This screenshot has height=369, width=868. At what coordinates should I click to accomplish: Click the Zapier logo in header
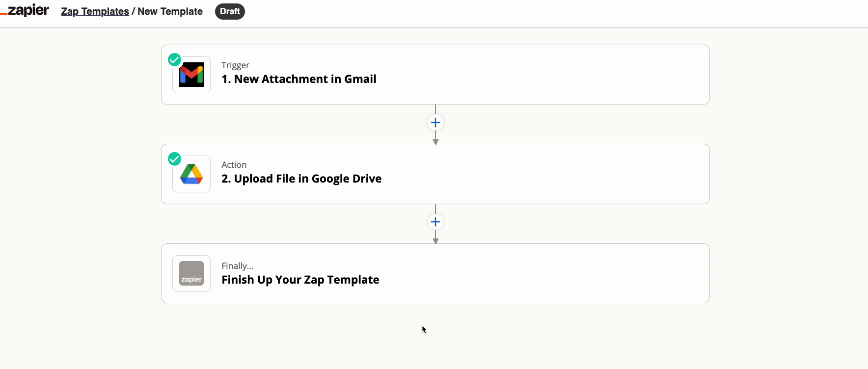(x=25, y=10)
